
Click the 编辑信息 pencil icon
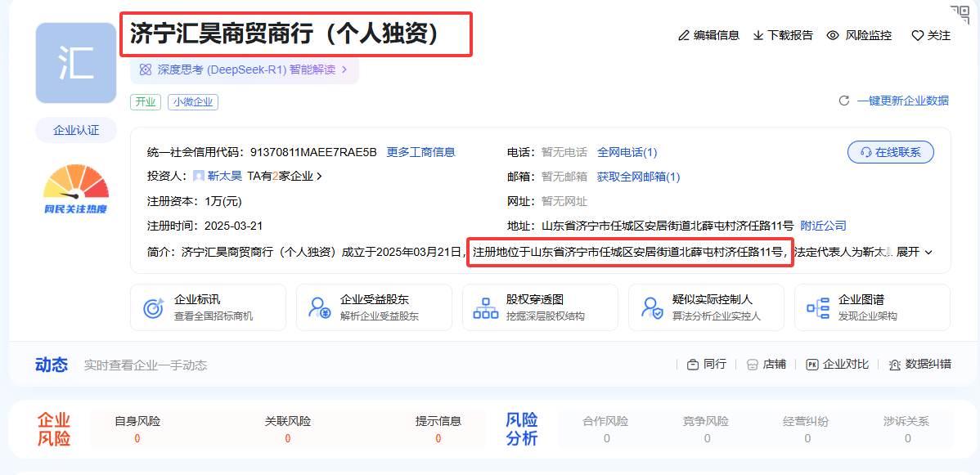pyautogui.click(x=684, y=35)
